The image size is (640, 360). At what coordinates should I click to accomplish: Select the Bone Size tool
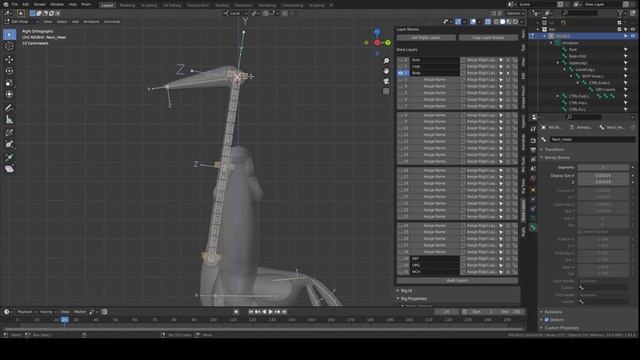[x=9, y=144]
